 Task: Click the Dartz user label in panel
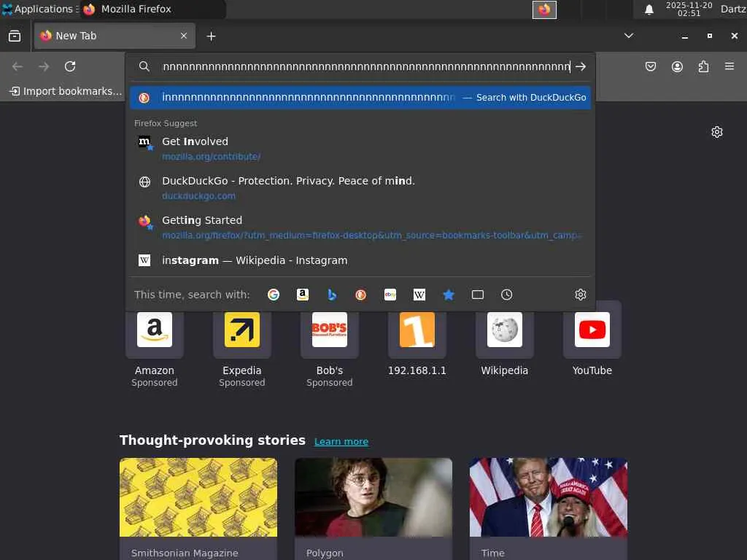(733, 9)
